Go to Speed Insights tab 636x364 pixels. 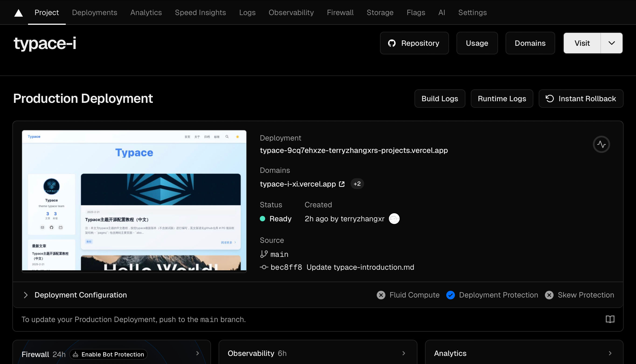point(201,12)
